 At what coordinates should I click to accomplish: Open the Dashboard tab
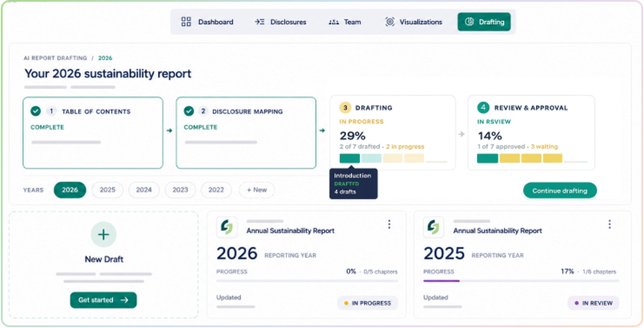click(207, 22)
